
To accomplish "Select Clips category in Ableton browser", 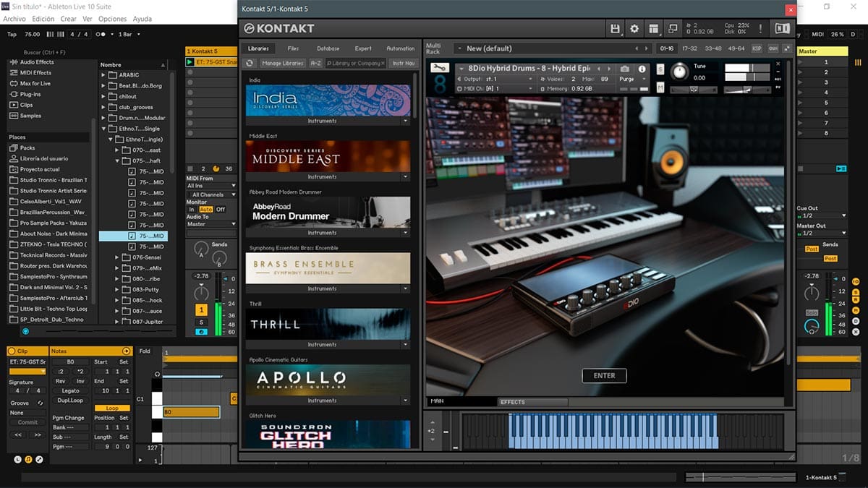I will click(21, 105).
